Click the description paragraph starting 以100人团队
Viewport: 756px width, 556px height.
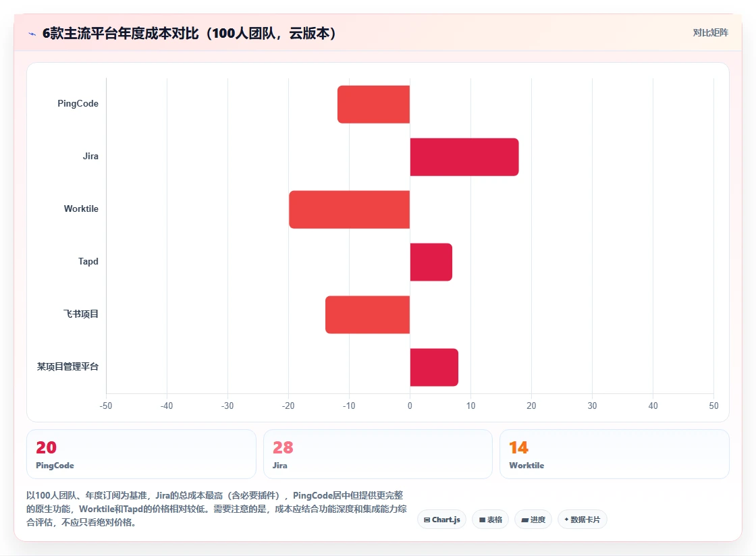coord(217,509)
